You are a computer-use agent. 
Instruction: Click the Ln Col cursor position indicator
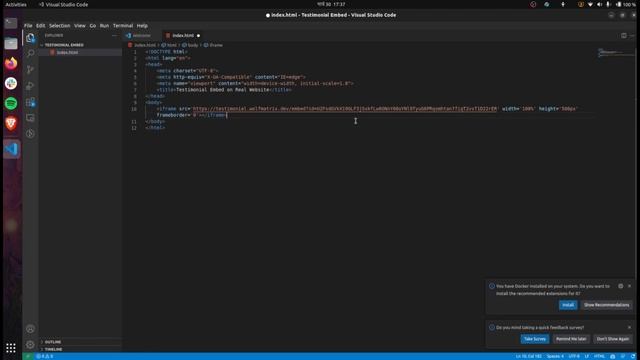pos(529,356)
